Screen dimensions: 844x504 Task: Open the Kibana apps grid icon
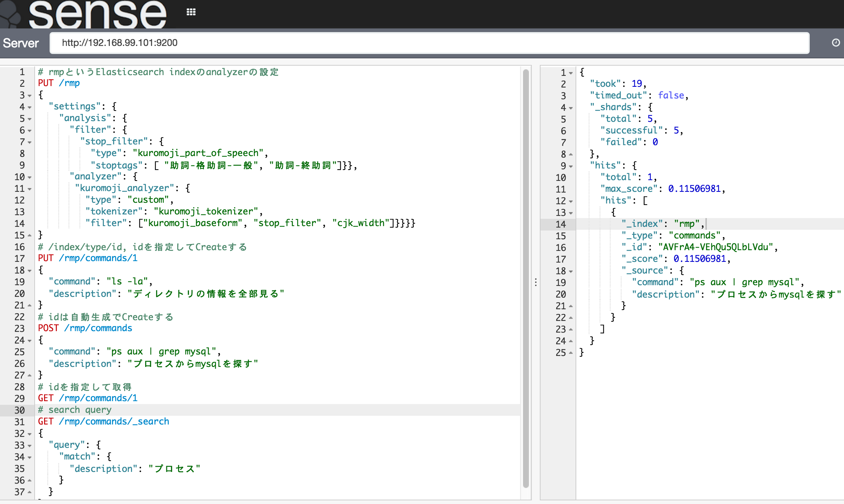point(191,12)
